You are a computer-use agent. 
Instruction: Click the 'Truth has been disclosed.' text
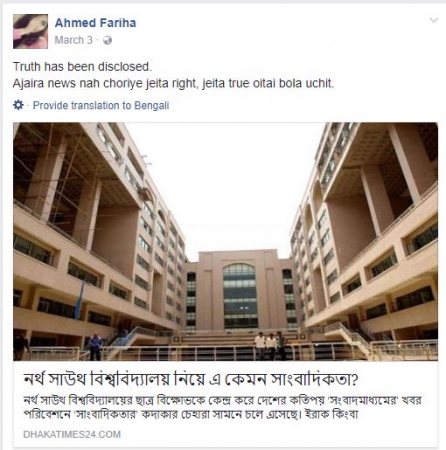coord(82,67)
